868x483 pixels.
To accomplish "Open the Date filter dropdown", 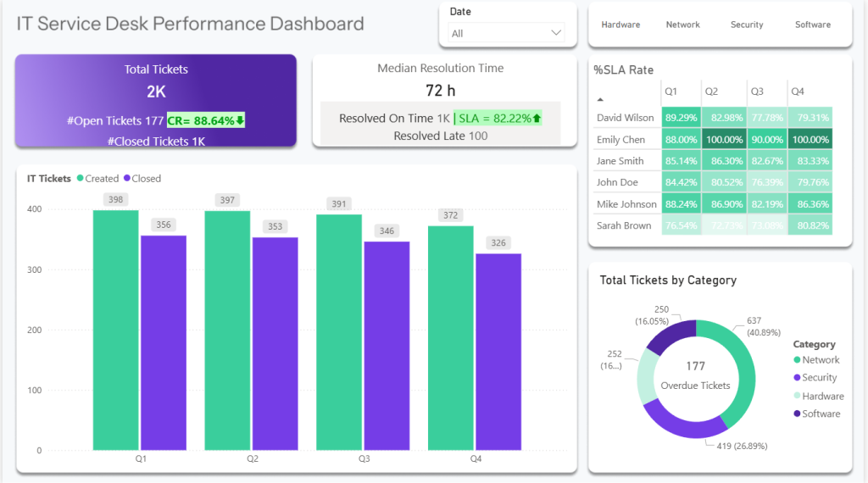I will tap(506, 33).
